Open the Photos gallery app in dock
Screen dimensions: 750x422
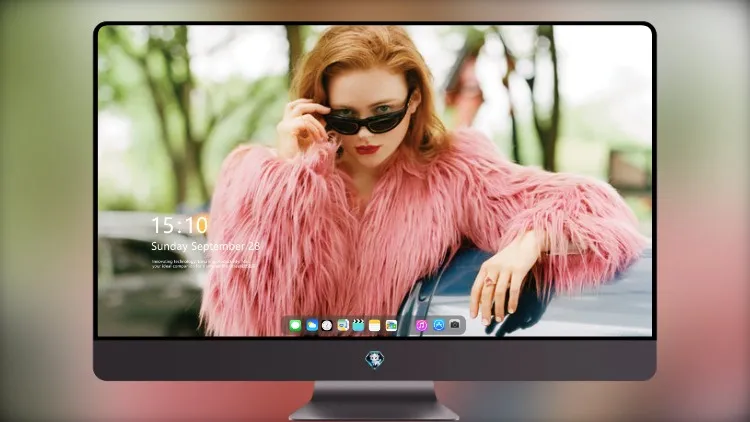click(x=391, y=325)
